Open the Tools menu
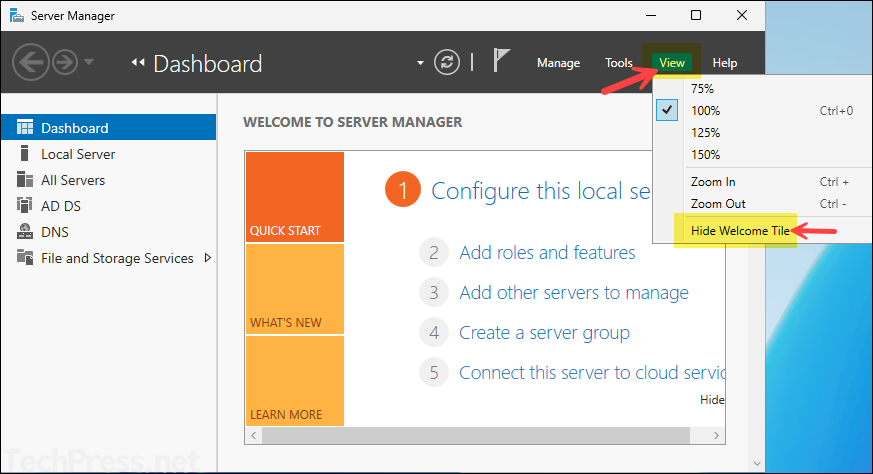The width and height of the screenshot is (873, 474). click(619, 63)
